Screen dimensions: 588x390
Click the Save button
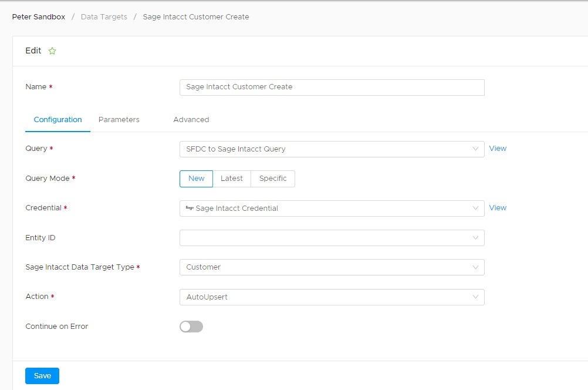click(x=42, y=376)
